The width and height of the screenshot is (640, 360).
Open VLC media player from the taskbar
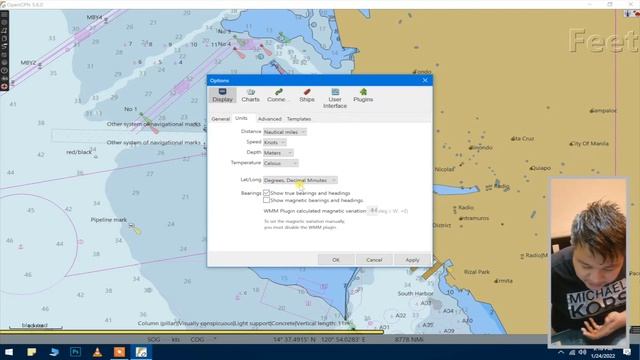click(97, 352)
